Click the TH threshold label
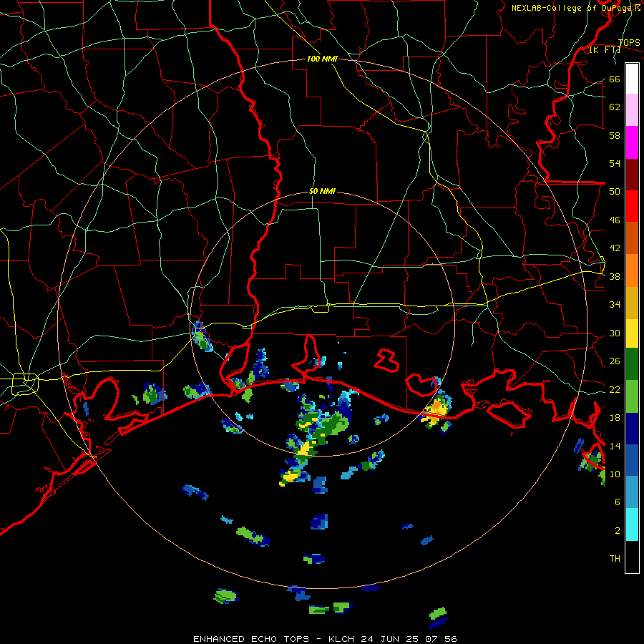Image resolution: width=644 pixels, height=644 pixels. click(615, 559)
